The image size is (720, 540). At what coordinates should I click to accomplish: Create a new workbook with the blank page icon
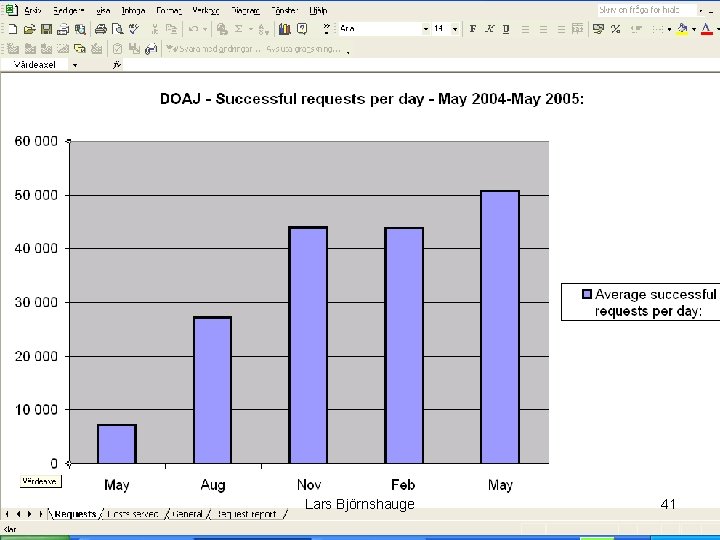pyautogui.click(x=13, y=29)
